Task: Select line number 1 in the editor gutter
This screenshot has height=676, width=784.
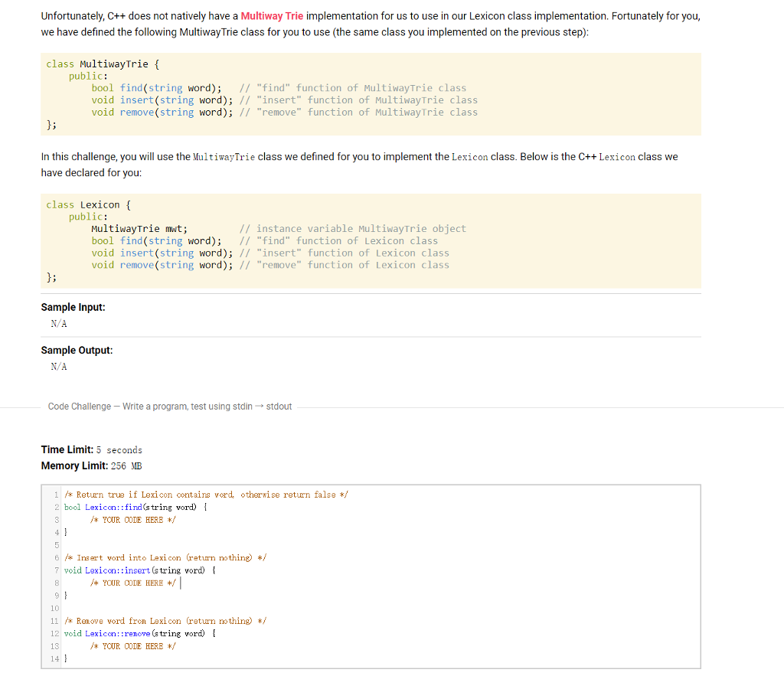Action: click(56, 494)
